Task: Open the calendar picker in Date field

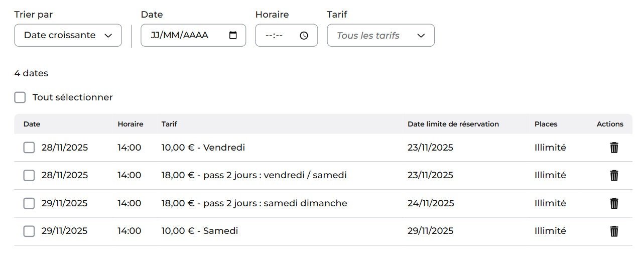Action: pyautogui.click(x=233, y=35)
